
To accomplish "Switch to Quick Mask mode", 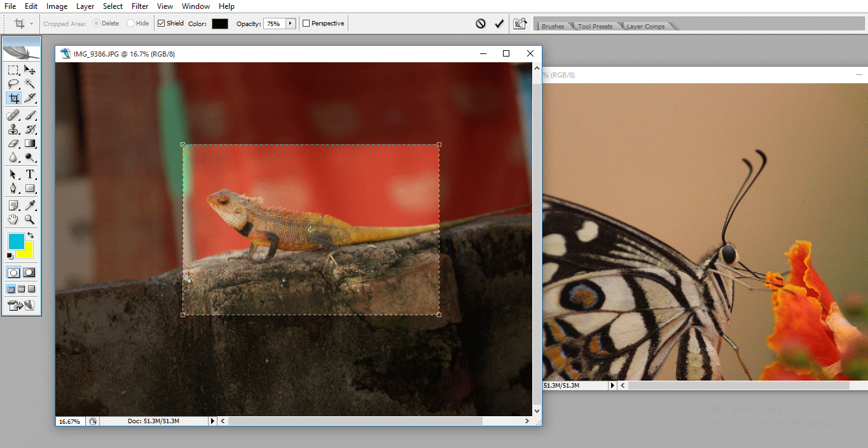I will 29,272.
